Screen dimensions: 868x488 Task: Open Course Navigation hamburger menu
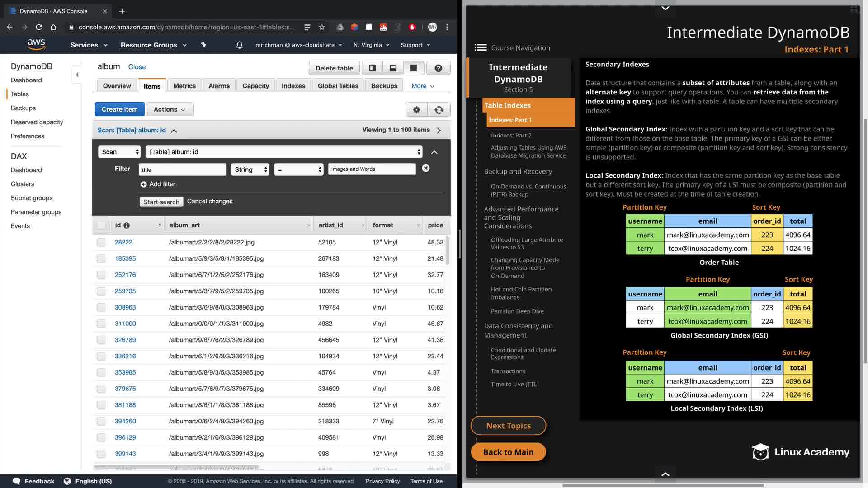(x=481, y=47)
